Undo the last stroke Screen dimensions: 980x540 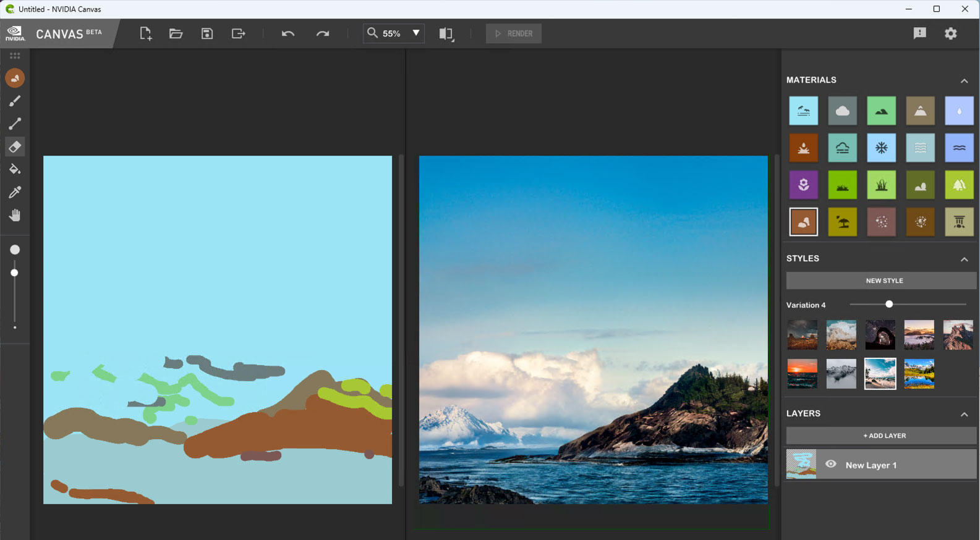click(288, 33)
